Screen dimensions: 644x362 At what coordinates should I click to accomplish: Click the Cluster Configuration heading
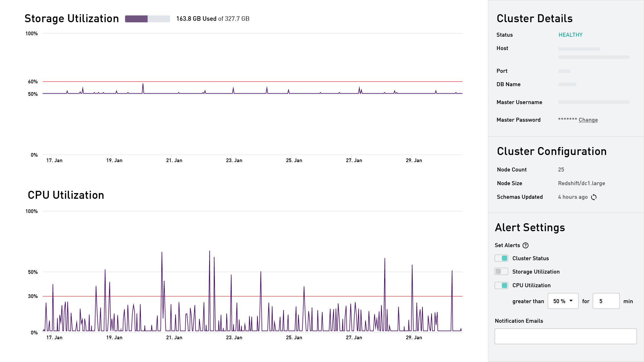tap(552, 151)
